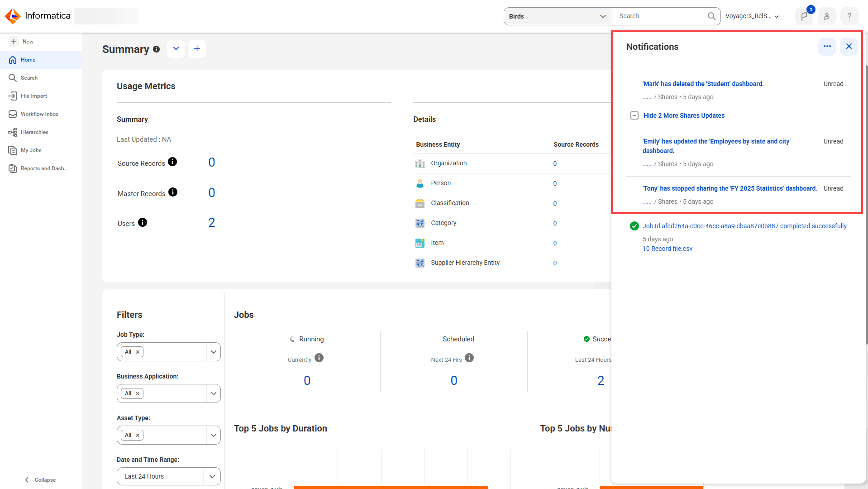Remove the All tag from Job Type filter
Screen dimensions: 868x489
click(x=138, y=352)
